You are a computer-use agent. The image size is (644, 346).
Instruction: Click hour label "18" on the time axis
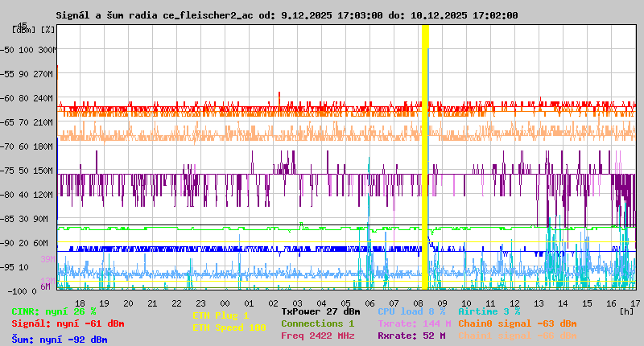80,303
